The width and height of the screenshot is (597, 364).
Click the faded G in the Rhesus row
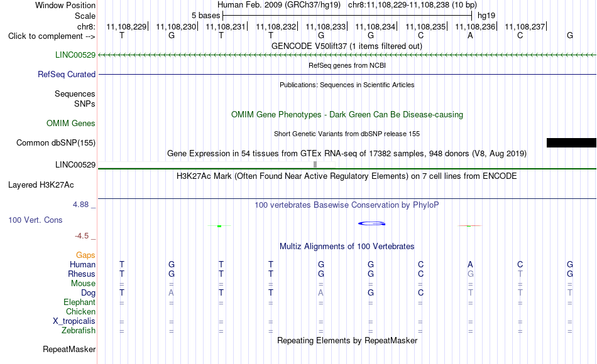[x=471, y=274]
